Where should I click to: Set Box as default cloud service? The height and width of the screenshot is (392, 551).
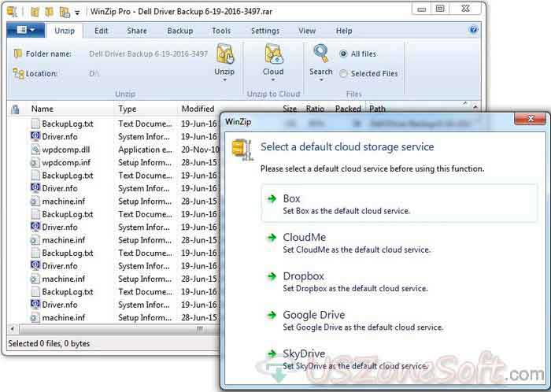pos(399,203)
